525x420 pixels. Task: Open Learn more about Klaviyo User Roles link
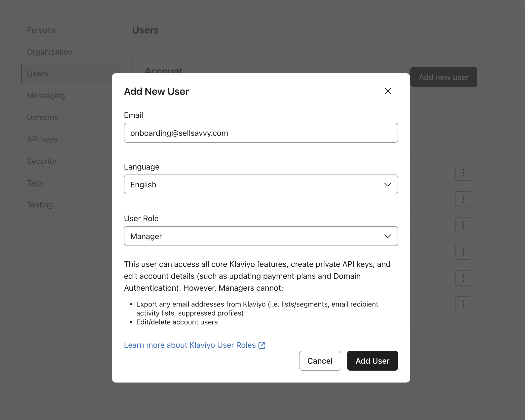pos(190,345)
